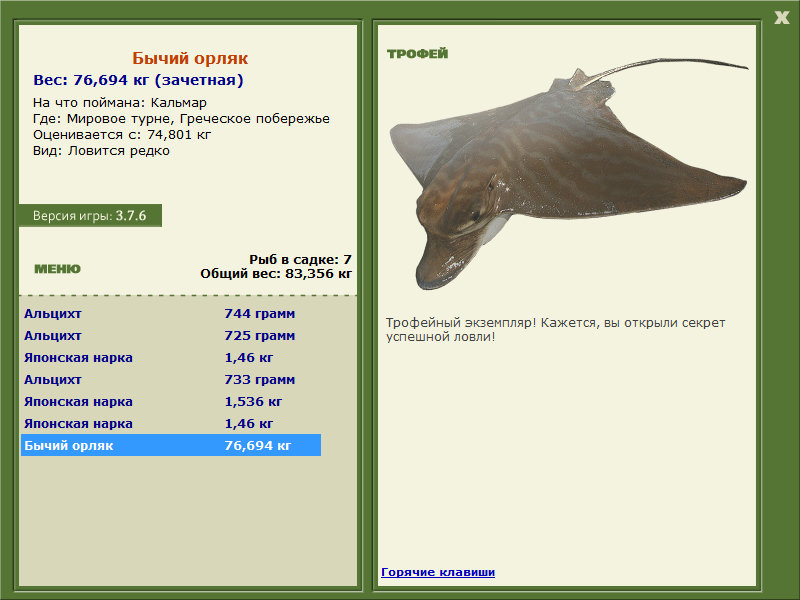
Task: Select the highlighted Бычий орляк 76,694 кг row
Action: click(170, 445)
